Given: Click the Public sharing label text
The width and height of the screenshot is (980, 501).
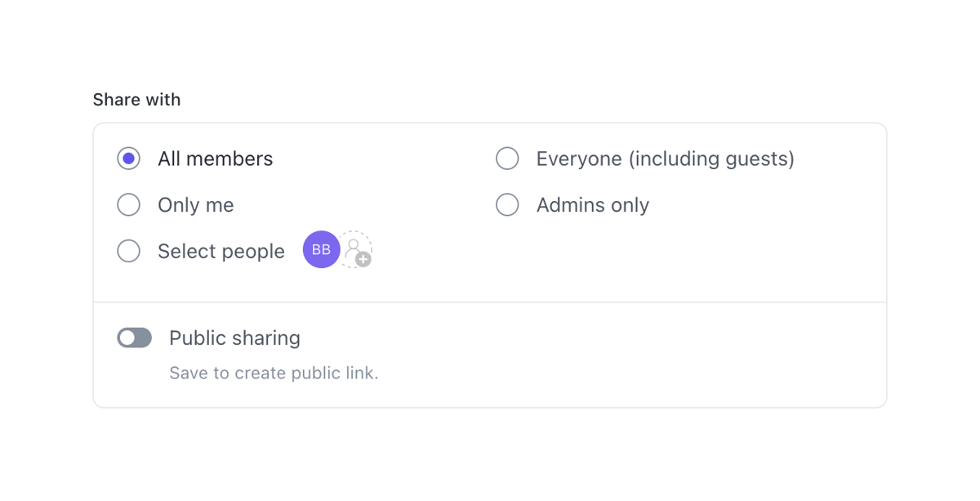Looking at the screenshot, I should pos(234,338).
